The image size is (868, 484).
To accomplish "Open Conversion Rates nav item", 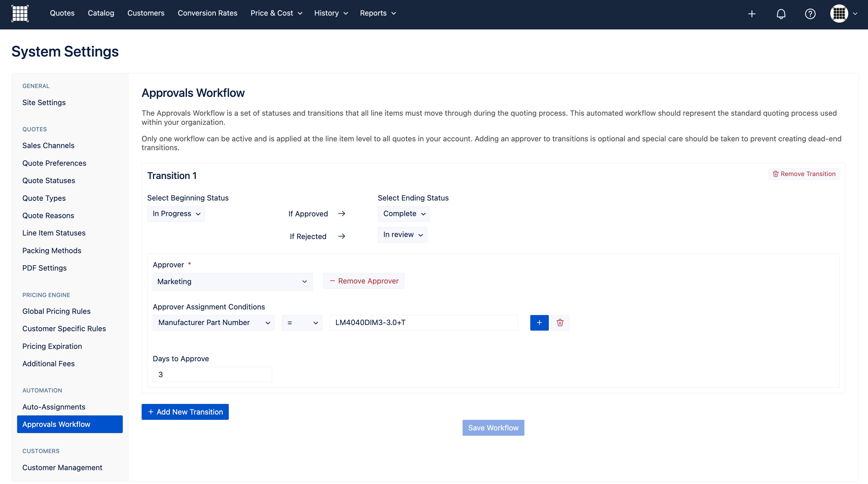I will point(208,13).
